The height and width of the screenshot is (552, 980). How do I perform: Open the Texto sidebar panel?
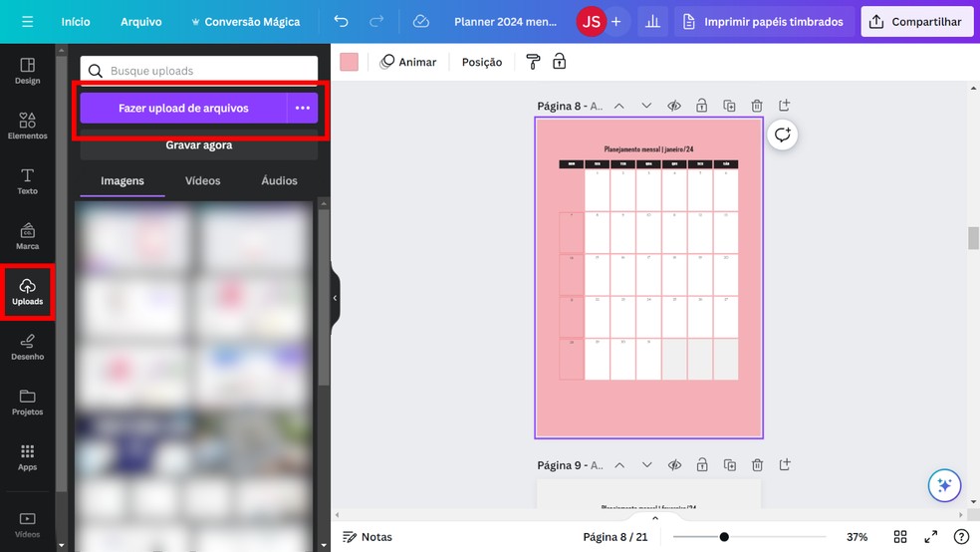point(28,181)
